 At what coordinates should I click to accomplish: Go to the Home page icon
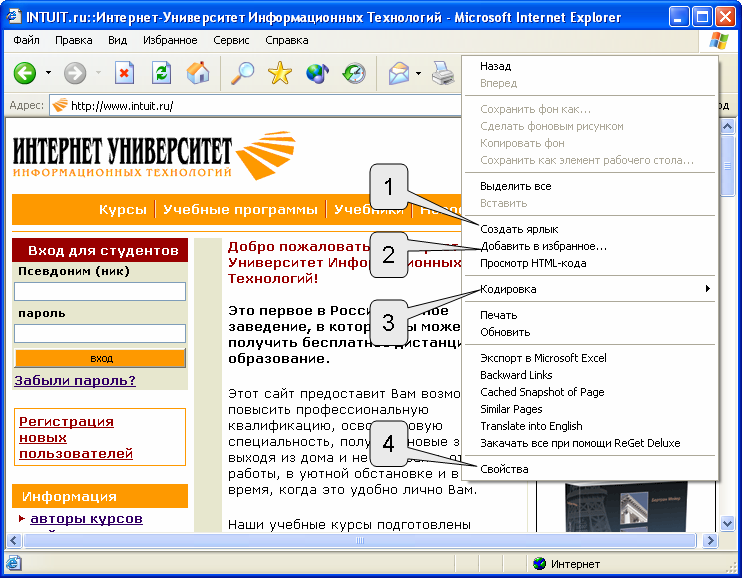click(x=198, y=73)
